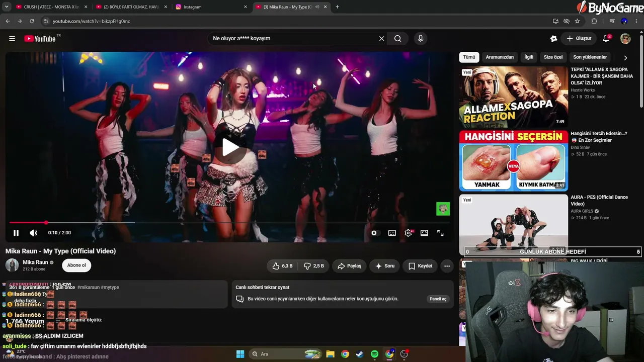The width and height of the screenshot is (644, 362).
Task: Close the Instagram browser tab
Action: (246, 7)
